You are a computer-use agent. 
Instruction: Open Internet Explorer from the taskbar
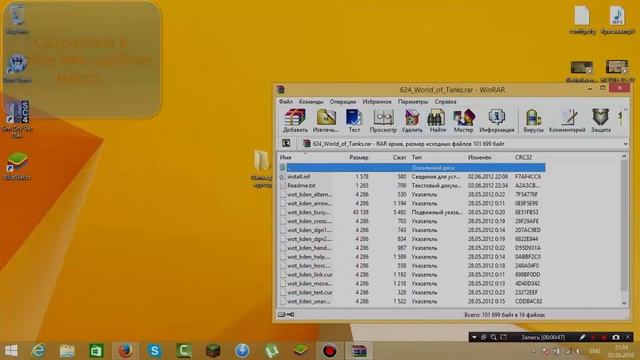click(x=38, y=351)
